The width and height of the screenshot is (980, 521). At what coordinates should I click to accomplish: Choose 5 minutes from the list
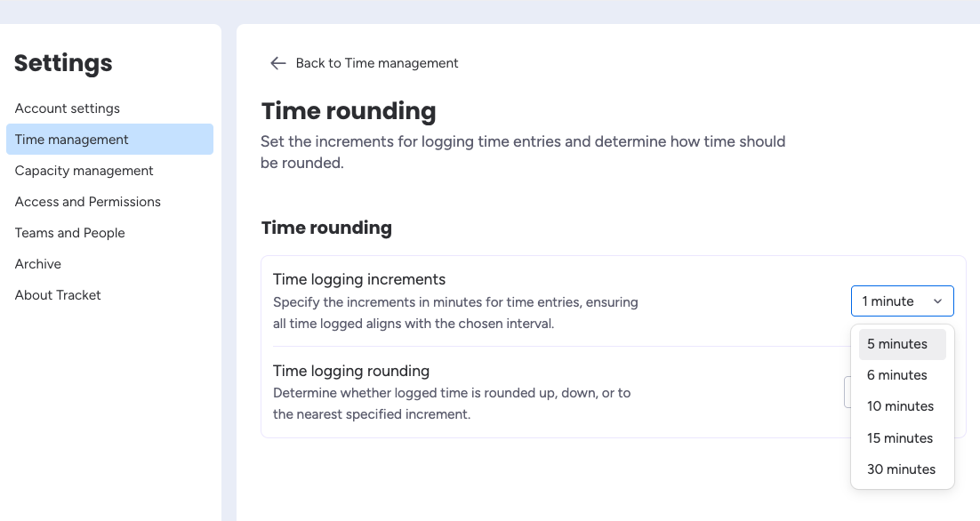[x=897, y=344]
